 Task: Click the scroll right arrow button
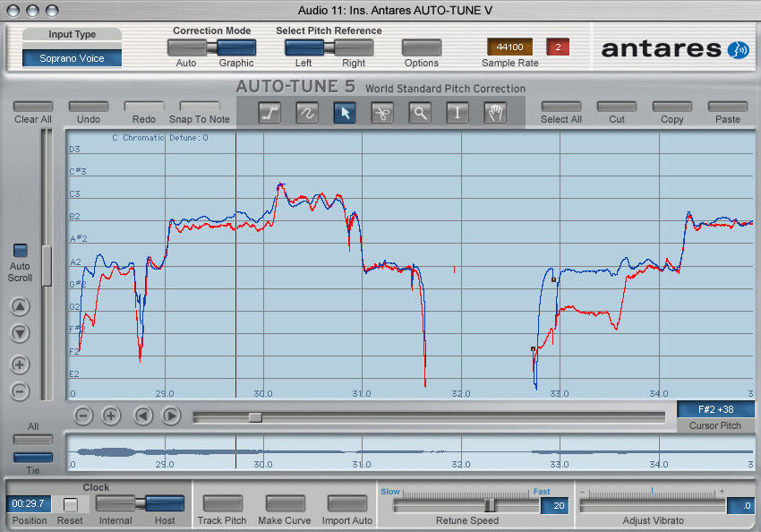(x=171, y=416)
